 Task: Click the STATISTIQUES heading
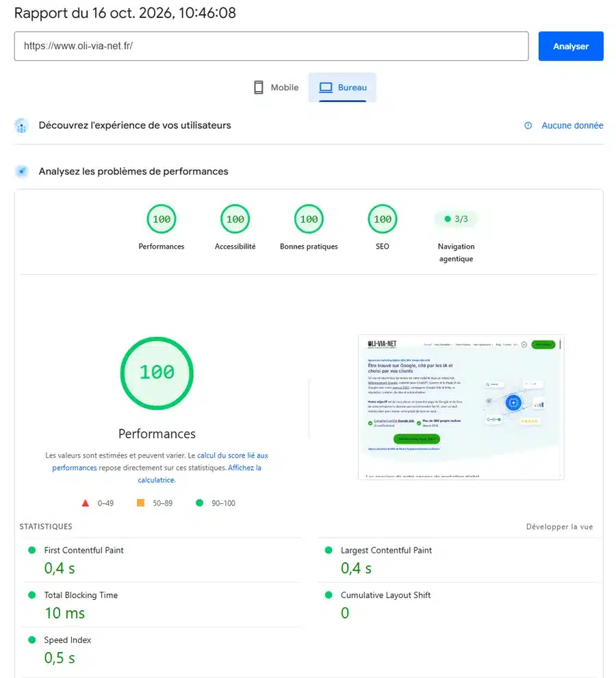(x=46, y=527)
